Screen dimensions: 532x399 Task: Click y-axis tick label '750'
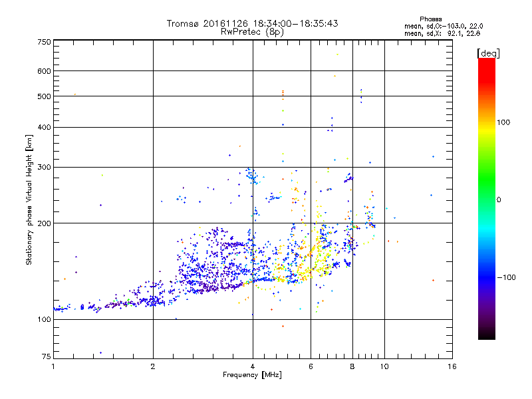[44, 42]
